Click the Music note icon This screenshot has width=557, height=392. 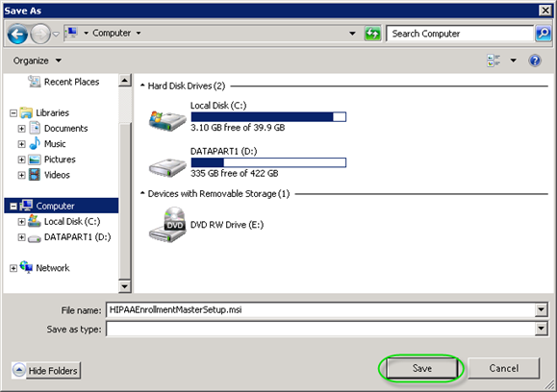[x=35, y=143]
